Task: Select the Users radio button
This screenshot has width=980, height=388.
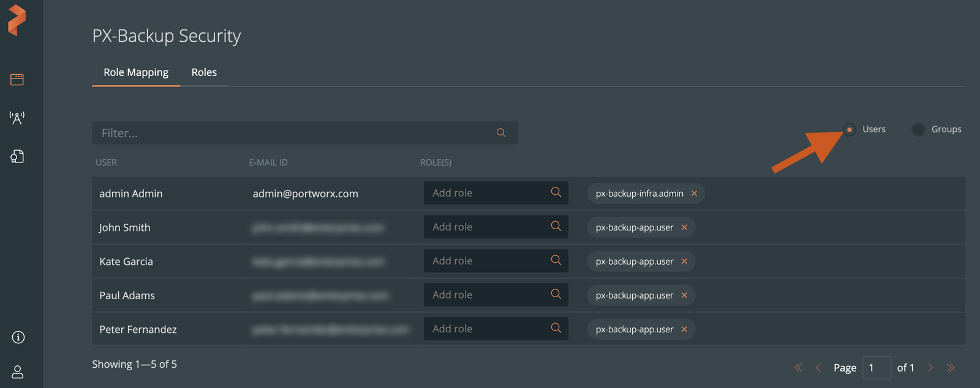Action: (x=850, y=129)
